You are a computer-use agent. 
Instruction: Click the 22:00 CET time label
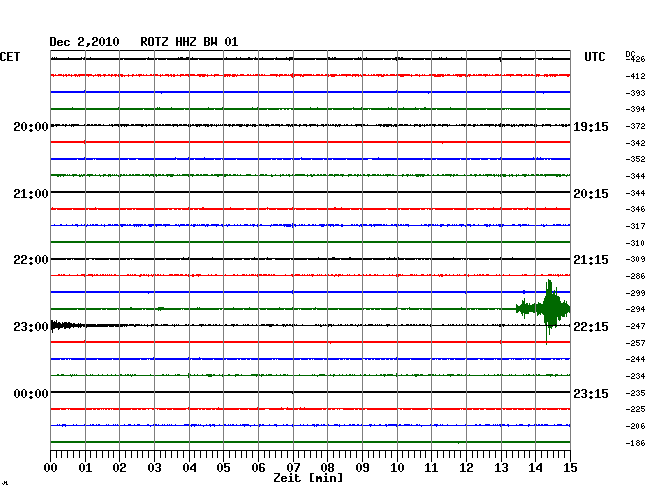pyautogui.click(x=31, y=260)
